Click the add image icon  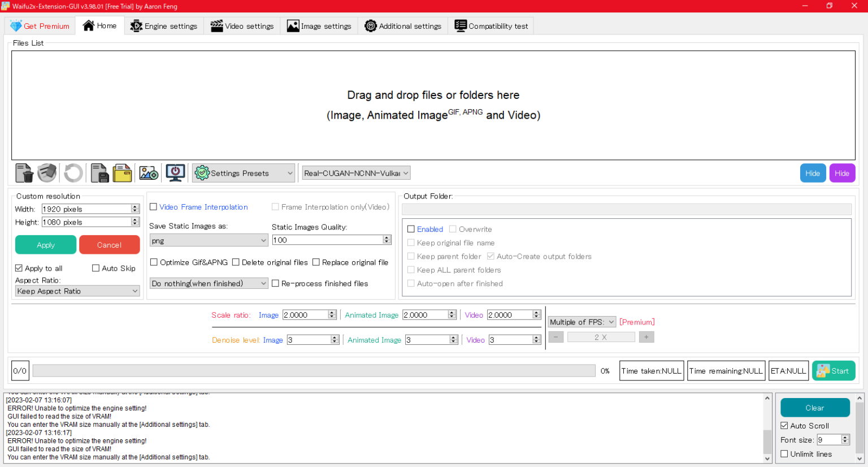(149, 173)
